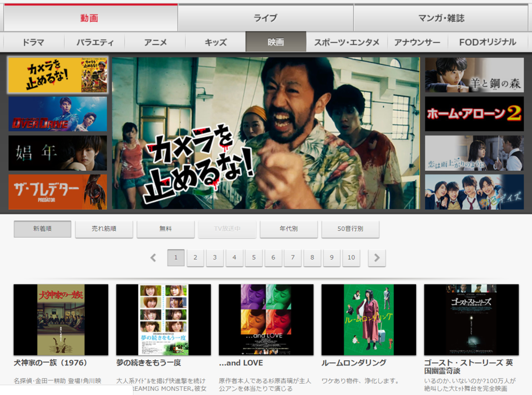Open the FODオリジナル category

pos(487,42)
